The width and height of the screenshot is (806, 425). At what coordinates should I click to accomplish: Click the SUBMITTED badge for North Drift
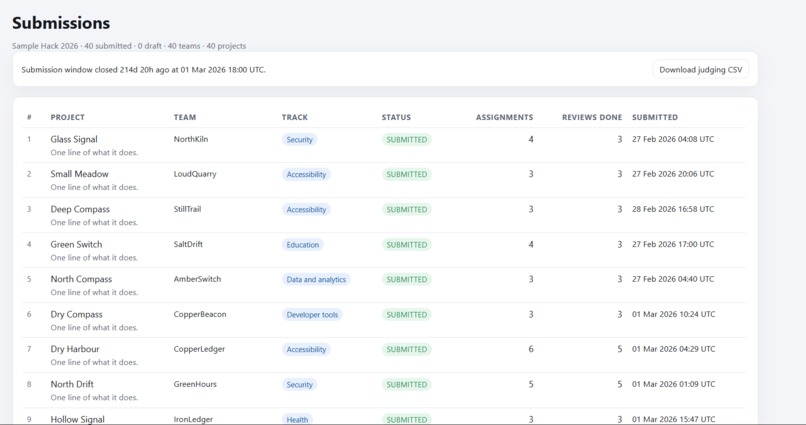point(407,384)
